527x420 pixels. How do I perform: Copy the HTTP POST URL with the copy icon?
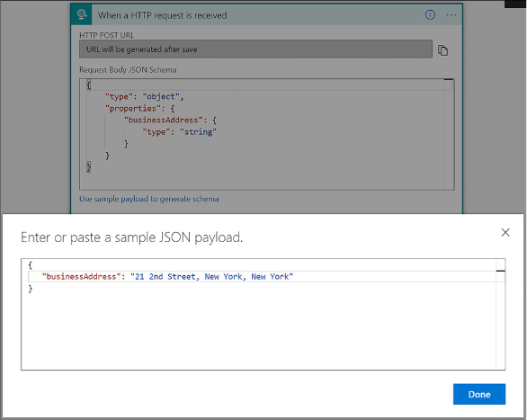point(442,50)
